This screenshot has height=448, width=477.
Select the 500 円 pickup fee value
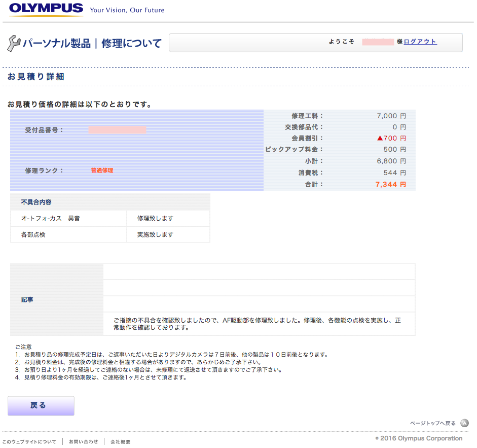[x=394, y=149]
